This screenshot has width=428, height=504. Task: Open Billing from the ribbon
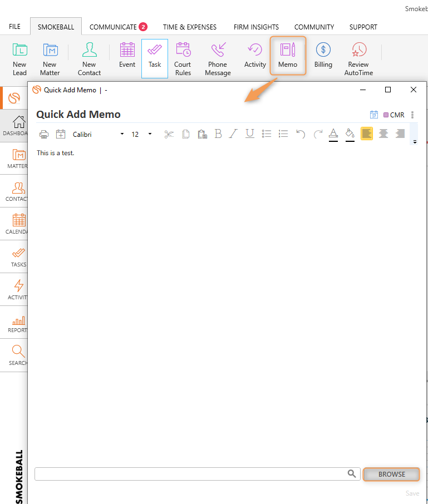point(323,55)
